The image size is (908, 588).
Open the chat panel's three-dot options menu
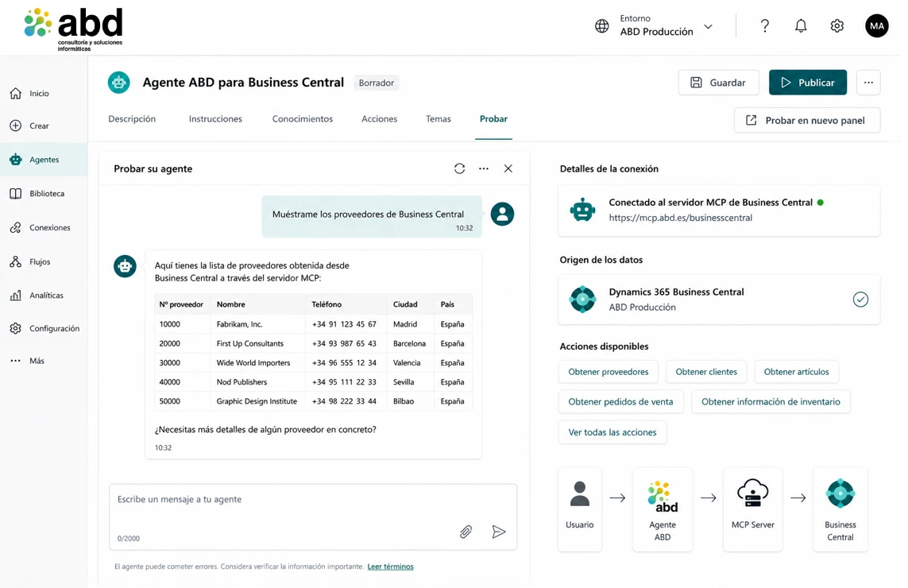pos(484,168)
